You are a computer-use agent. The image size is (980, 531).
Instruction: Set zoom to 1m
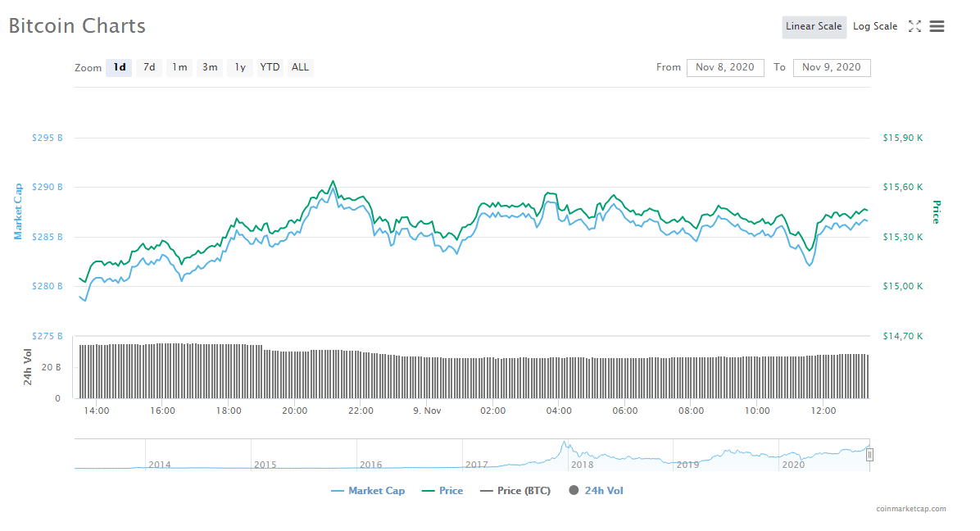tap(179, 67)
